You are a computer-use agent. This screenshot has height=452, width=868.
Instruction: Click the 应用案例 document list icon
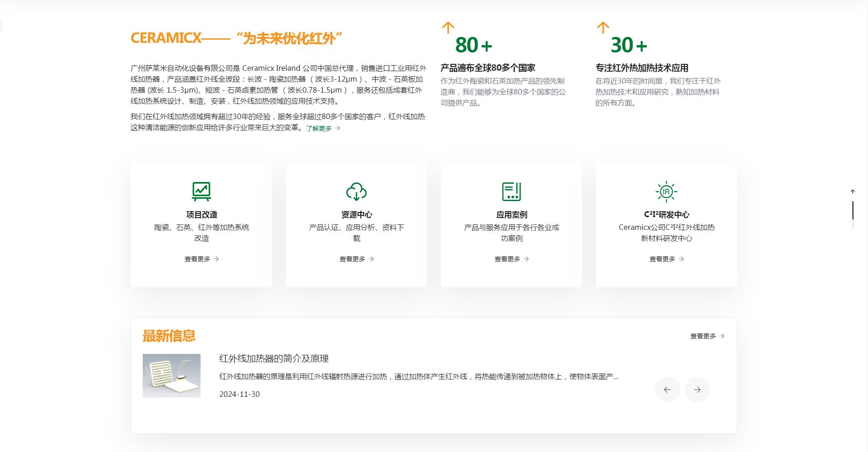coord(511,192)
